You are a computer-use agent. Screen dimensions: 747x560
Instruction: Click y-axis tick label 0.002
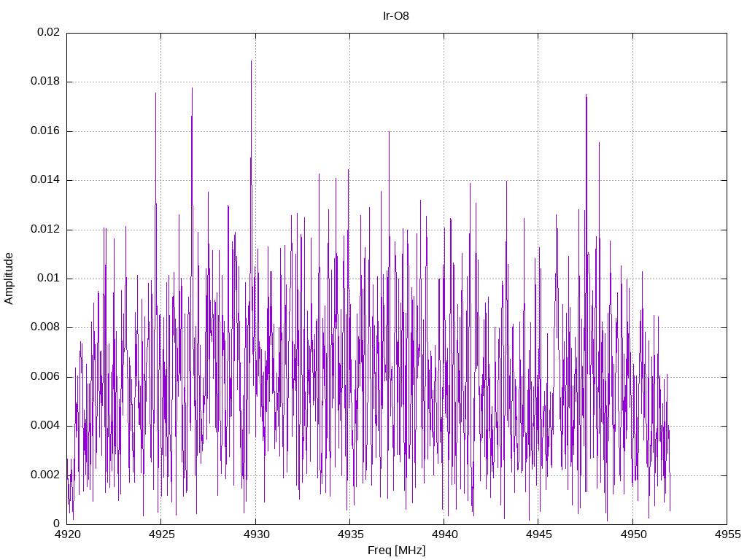click(45, 475)
